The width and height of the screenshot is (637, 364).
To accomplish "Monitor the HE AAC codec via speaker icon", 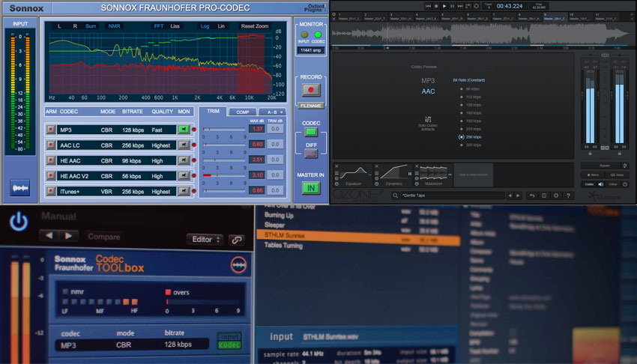I will tap(184, 160).
